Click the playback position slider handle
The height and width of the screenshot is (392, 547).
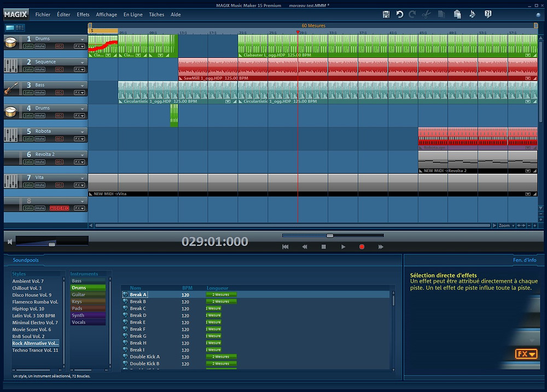click(x=330, y=236)
